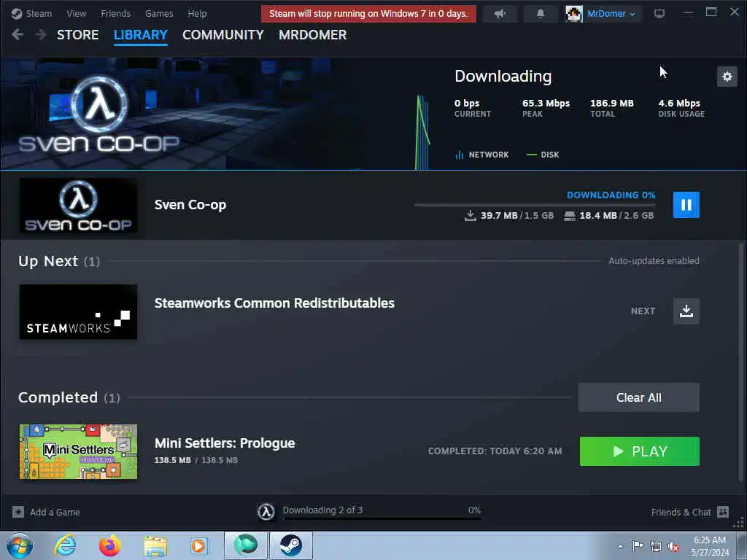Click the Windows 7 end-of-support warning banner
This screenshot has width=747, height=560.
[368, 14]
